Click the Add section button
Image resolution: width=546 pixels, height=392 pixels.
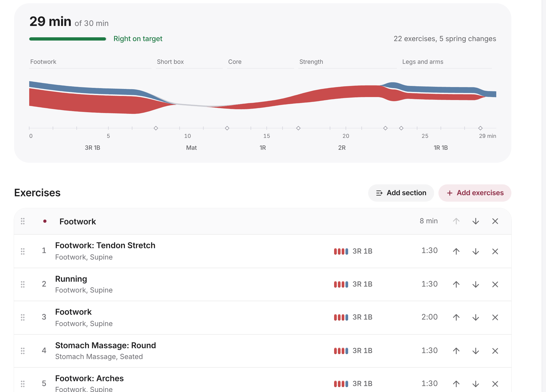[x=401, y=193]
